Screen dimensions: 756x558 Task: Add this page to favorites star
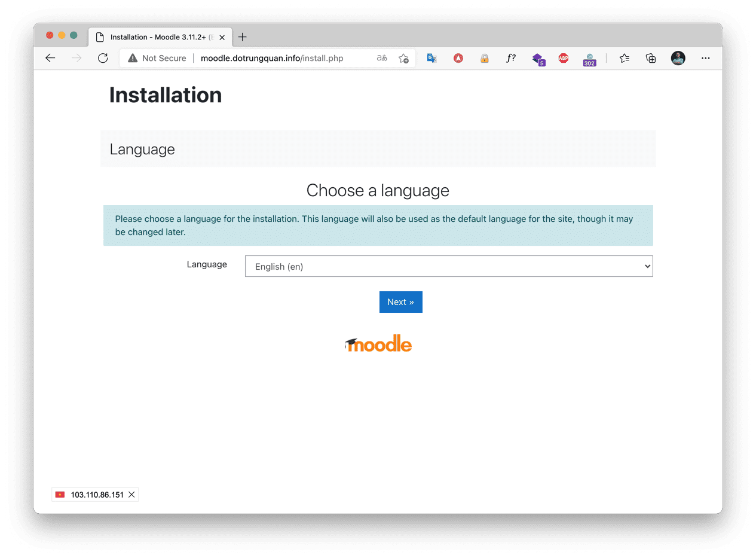403,58
